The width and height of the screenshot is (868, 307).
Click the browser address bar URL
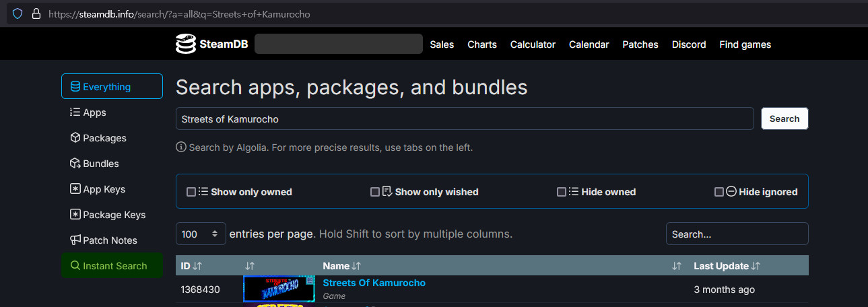tap(179, 13)
